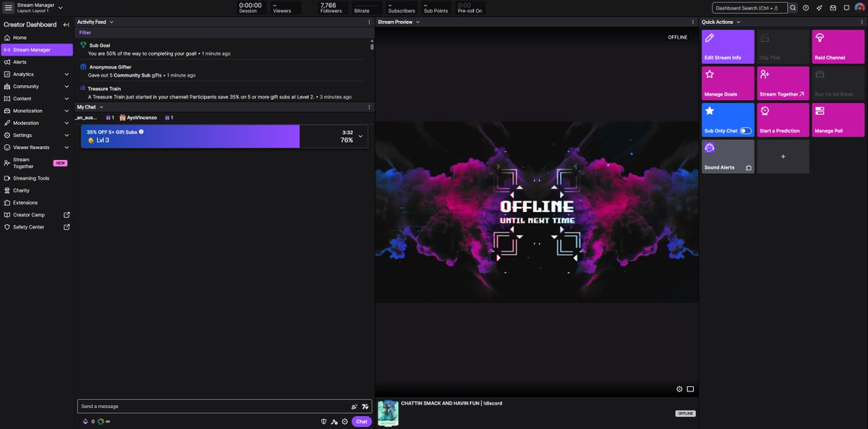Open Stream Together quick action tile
868x429 pixels.
point(783,83)
